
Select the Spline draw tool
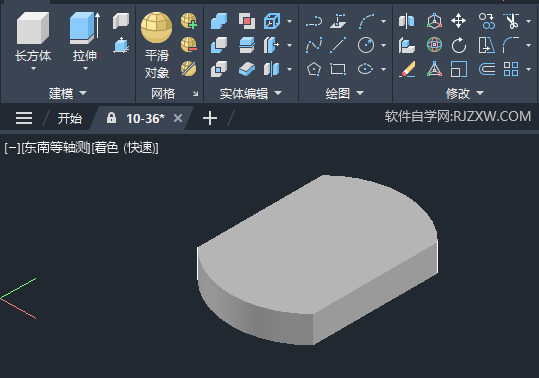point(314,45)
